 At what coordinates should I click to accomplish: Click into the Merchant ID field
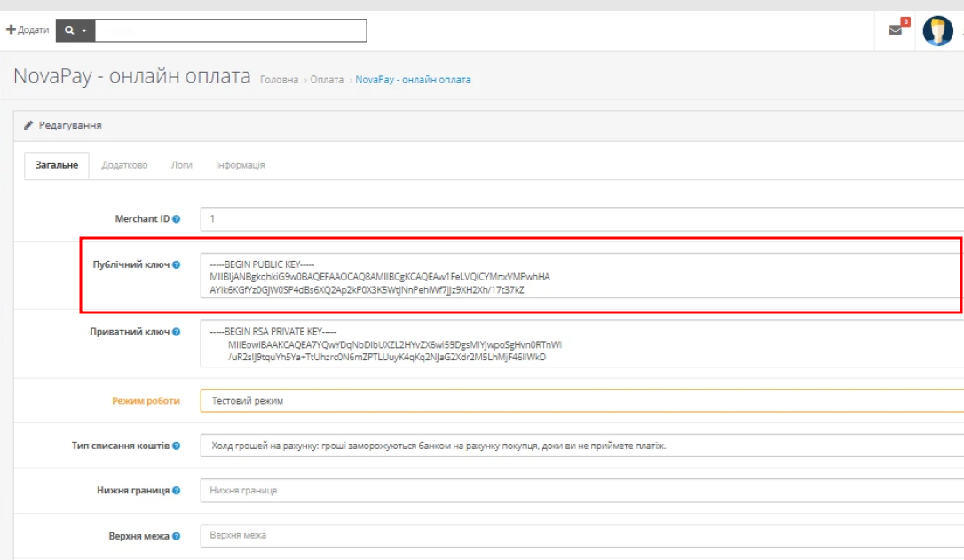coord(581,219)
